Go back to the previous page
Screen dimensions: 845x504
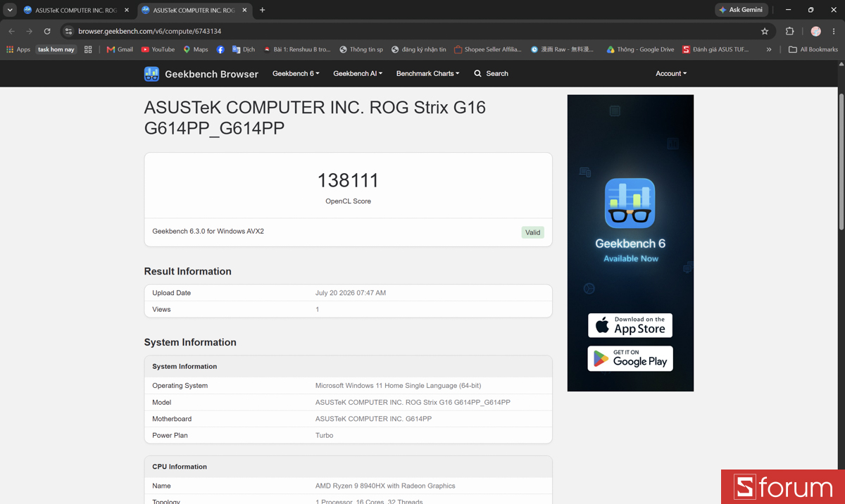(11, 31)
